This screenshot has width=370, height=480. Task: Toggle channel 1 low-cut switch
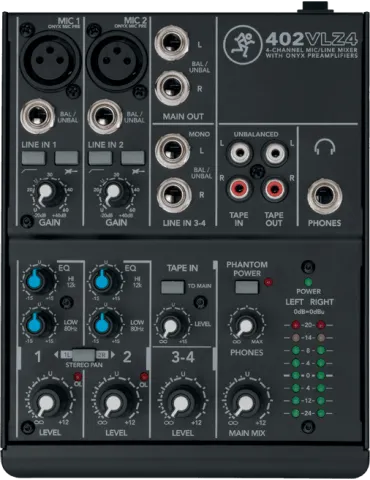(33, 158)
